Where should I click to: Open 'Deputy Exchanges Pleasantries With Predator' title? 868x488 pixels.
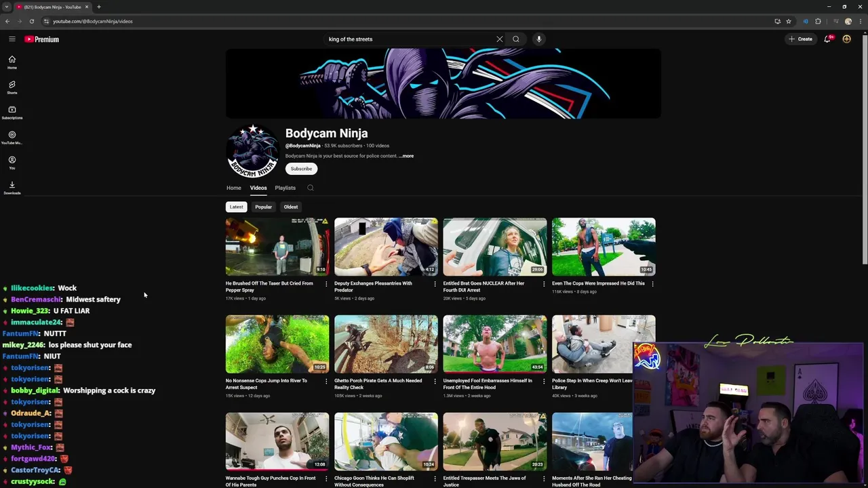click(373, 287)
